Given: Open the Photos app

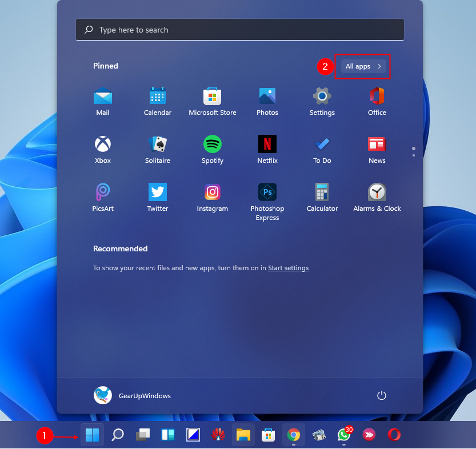Looking at the screenshot, I should (x=267, y=102).
